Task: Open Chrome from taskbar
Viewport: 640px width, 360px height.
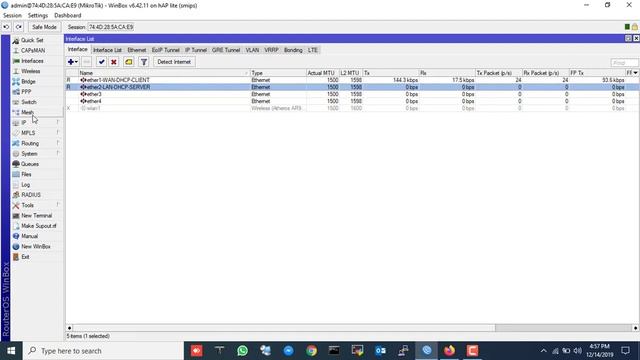Action: [311, 351]
